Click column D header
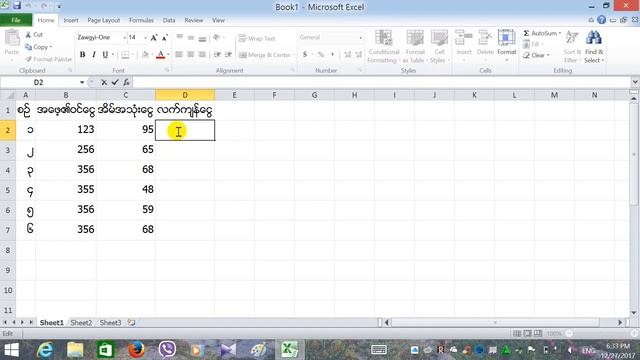 (185, 95)
